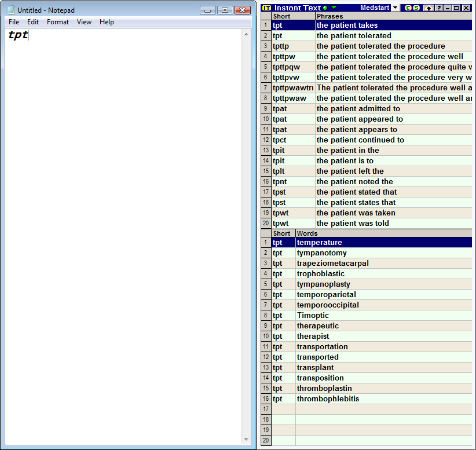Open the Medstart glossary dropdown arrow

pyautogui.click(x=396, y=8)
